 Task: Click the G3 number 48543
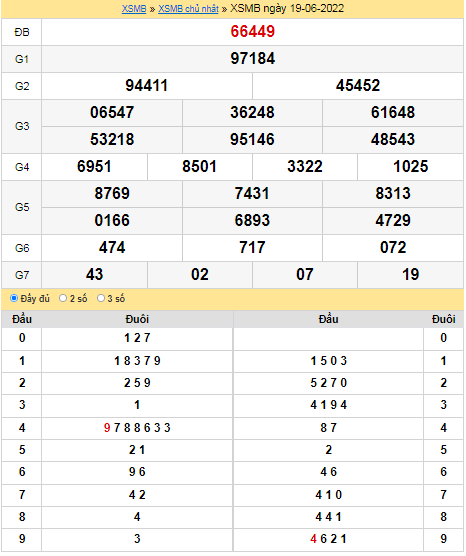pyautogui.click(x=393, y=140)
